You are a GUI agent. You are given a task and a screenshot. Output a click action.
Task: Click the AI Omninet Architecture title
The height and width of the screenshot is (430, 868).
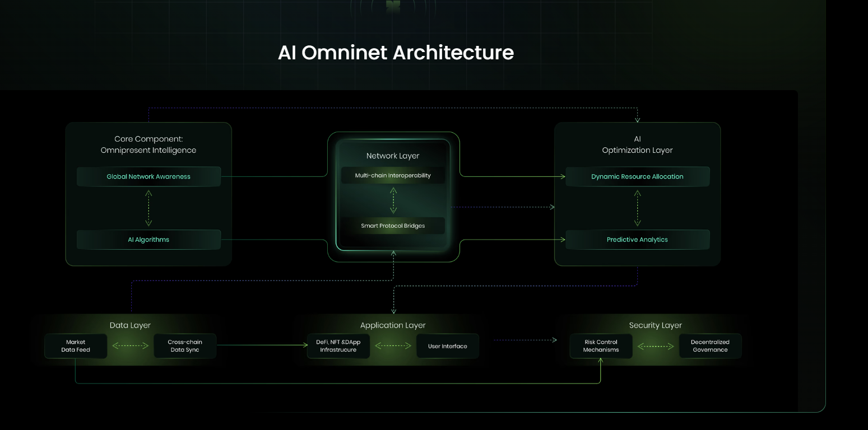(x=396, y=52)
